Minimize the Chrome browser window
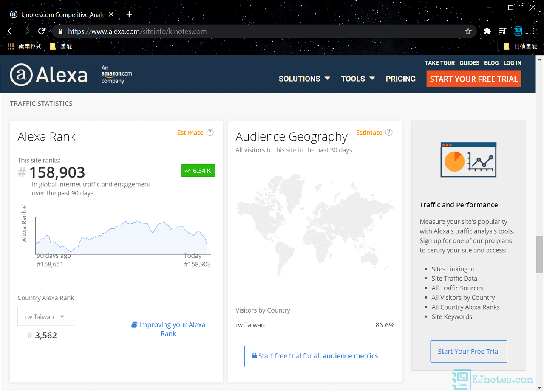This screenshot has height=392, width=544. (489, 7)
